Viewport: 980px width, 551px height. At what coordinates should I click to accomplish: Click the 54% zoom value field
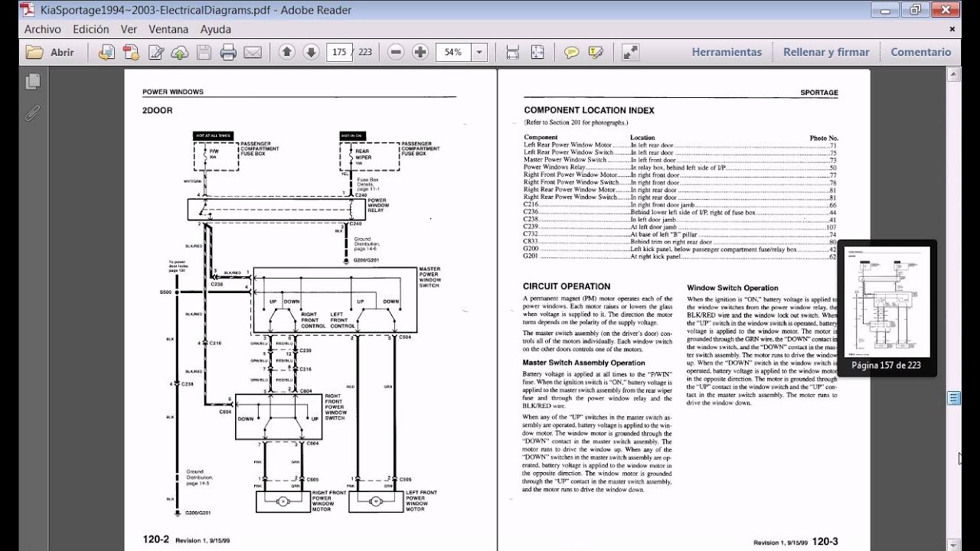[453, 52]
